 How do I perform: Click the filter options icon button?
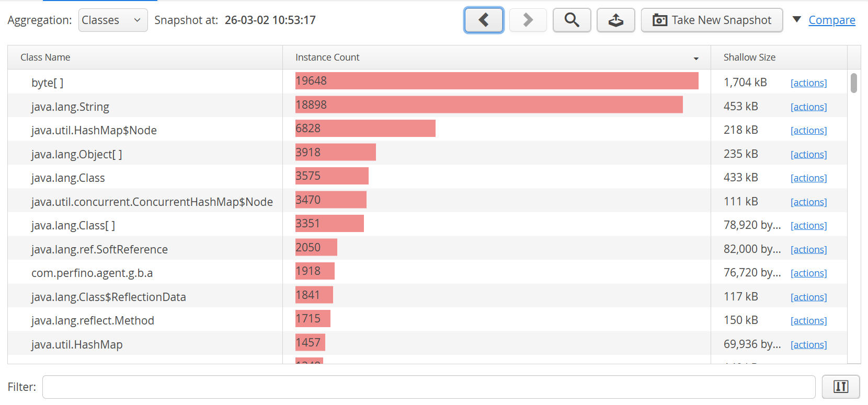coord(840,387)
